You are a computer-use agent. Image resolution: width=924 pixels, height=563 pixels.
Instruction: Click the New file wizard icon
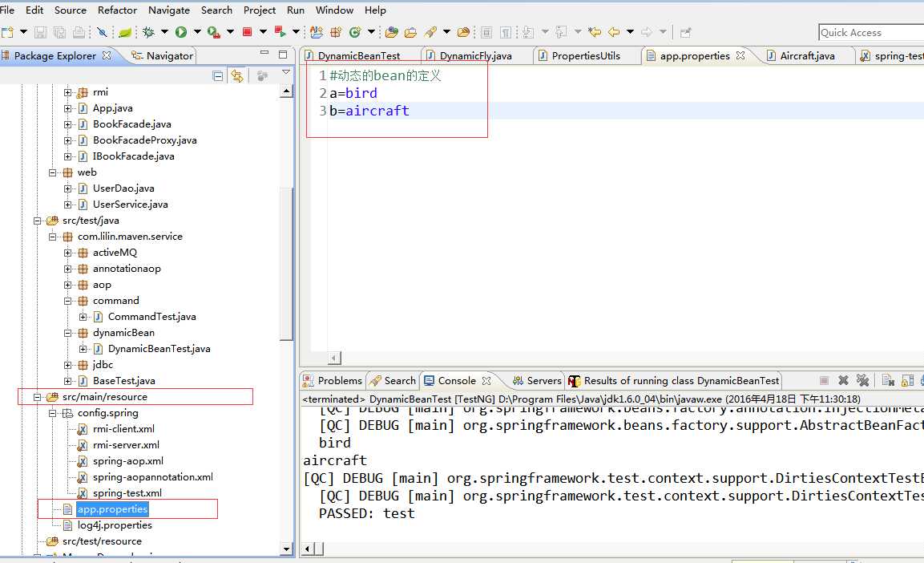tap(7, 32)
